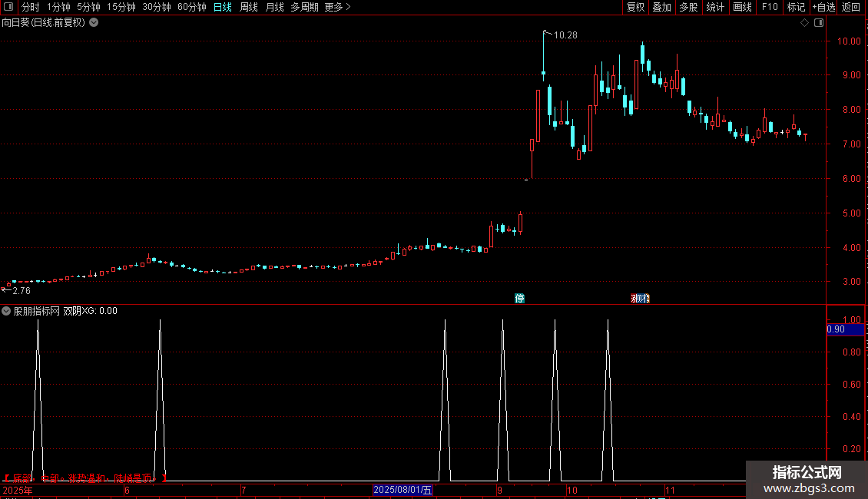Click the diamond icon above the chart

[x=804, y=23]
